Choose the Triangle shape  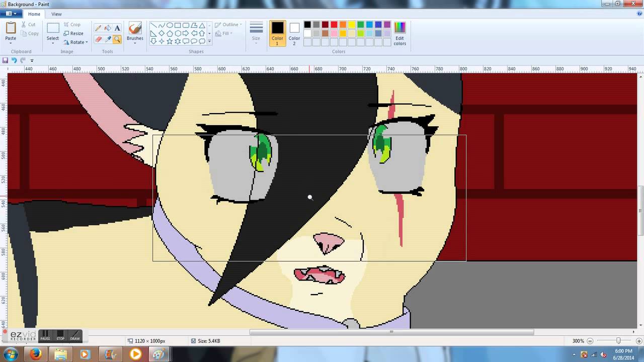point(202,25)
